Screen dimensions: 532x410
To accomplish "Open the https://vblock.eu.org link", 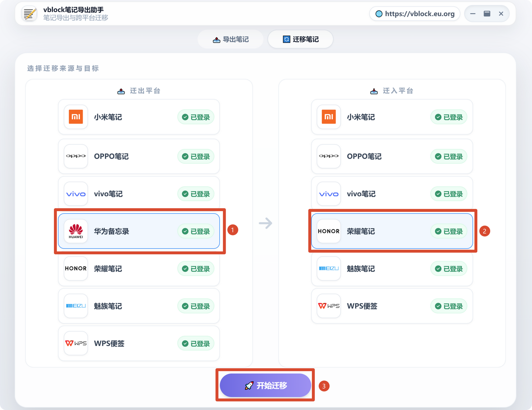I will click(x=415, y=14).
